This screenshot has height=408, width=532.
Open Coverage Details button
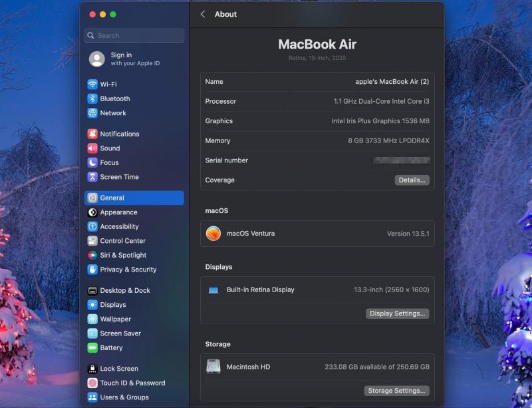click(x=412, y=180)
